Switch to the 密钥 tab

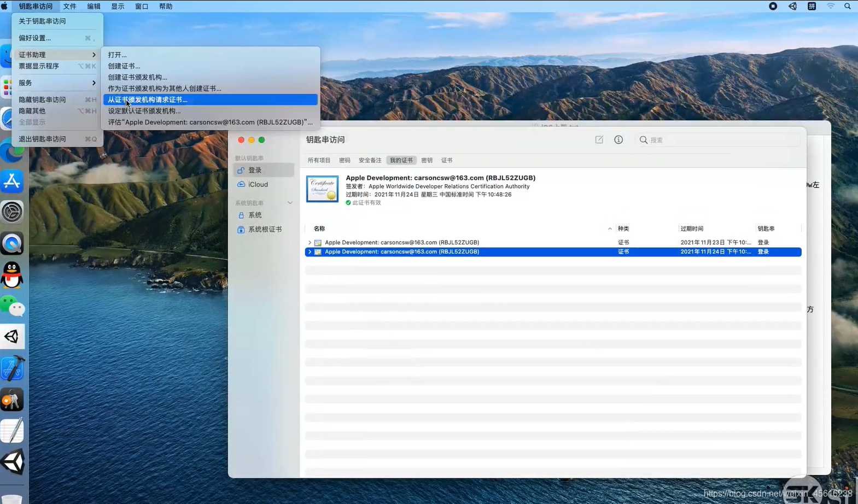tap(427, 160)
